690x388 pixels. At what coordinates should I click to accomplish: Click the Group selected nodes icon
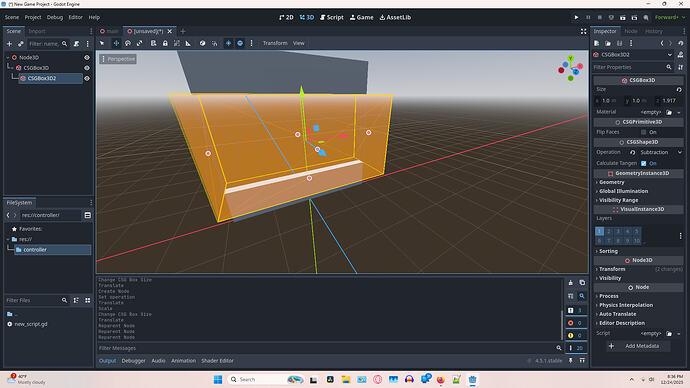tap(176, 43)
